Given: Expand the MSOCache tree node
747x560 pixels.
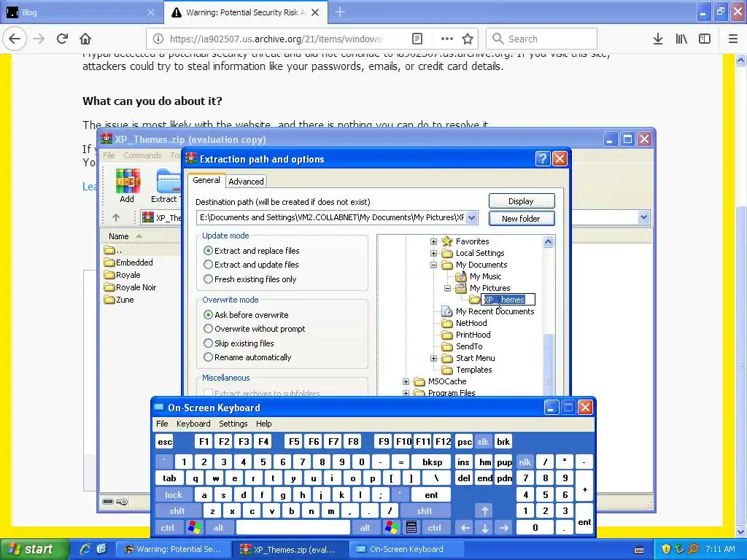Looking at the screenshot, I should [x=406, y=381].
